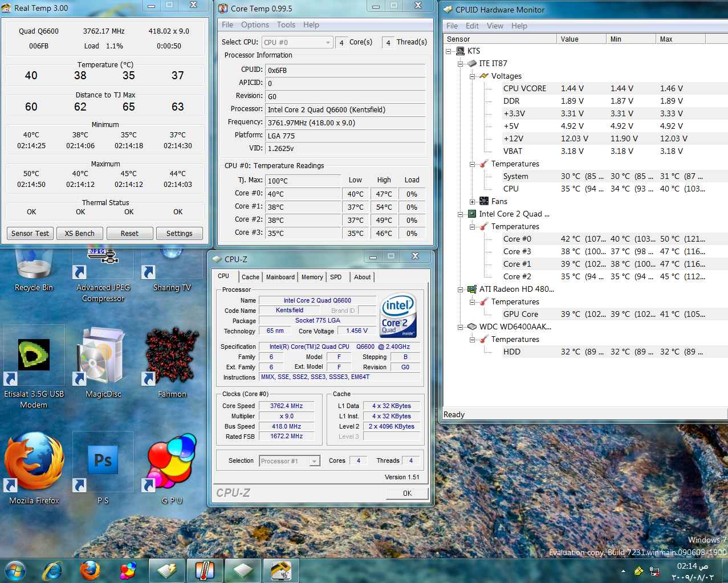This screenshot has width=728, height=583.
Task: Switch to the Mainboard tab in CPU-Z
Action: (280, 277)
